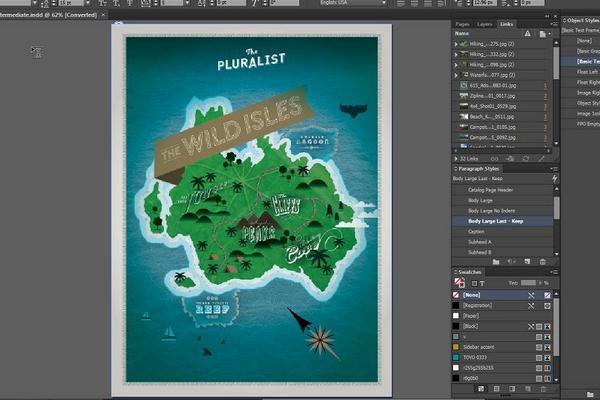Image resolution: width=600 pixels, height=400 pixels.
Task: Open the Links panel flyout menu
Action: [x=553, y=24]
